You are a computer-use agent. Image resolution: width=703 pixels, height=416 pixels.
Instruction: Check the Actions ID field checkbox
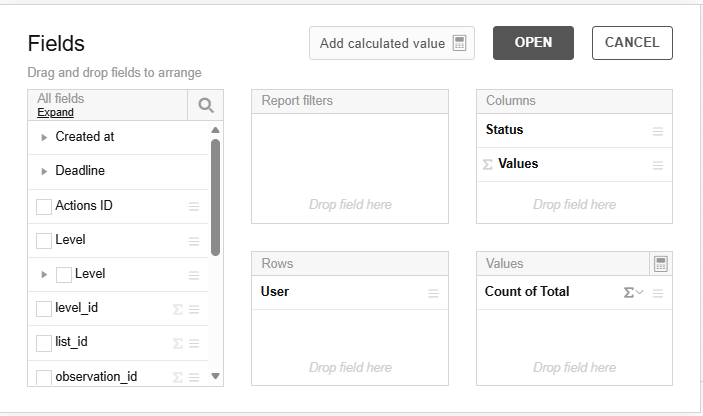43,207
